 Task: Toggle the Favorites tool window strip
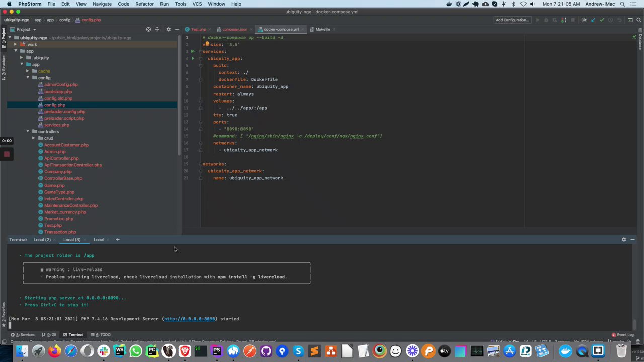click(3, 313)
